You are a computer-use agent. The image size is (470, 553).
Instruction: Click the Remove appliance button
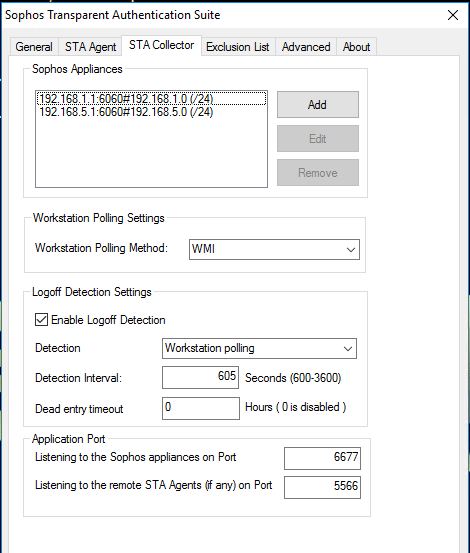318,172
